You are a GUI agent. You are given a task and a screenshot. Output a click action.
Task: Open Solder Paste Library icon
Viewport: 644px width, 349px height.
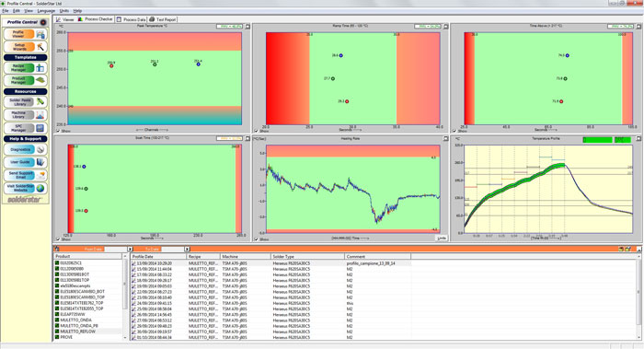pyautogui.click(x=40, y=101)
